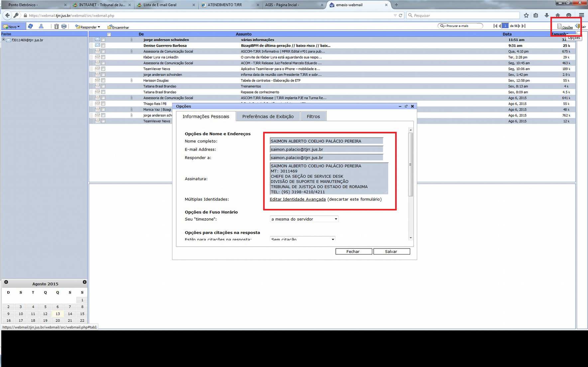Minimize the Opções dialog
The height and width of the screenshot is (367, 588).
click(x=400, y=106)
